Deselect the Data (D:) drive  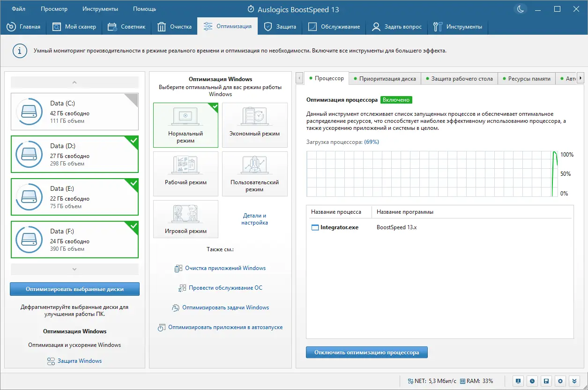[x=74, y=154]
